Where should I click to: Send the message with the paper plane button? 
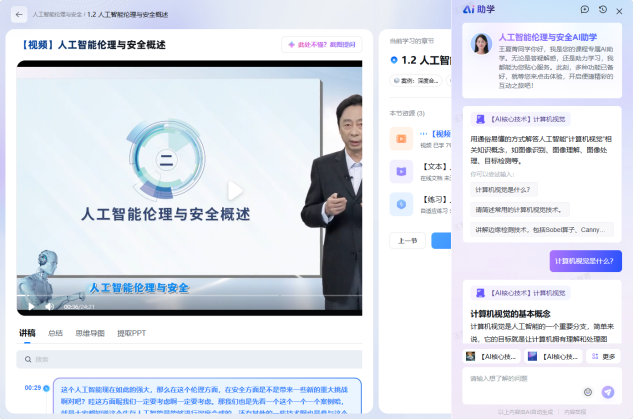click(x=608, y=392)
